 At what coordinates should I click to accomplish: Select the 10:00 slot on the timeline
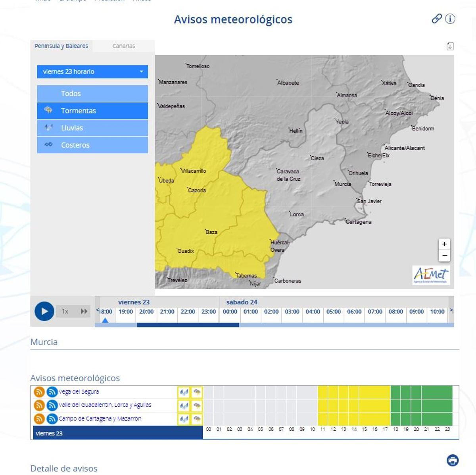pos(438,312)
